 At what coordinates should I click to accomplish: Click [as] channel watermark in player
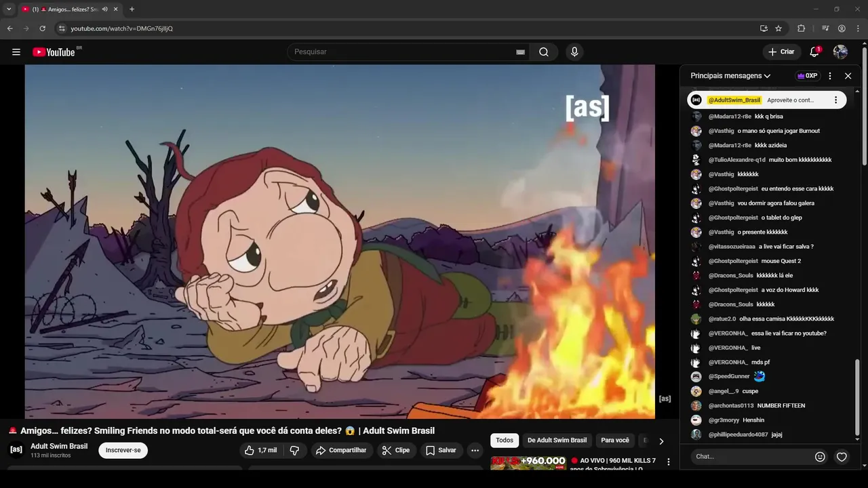pos(665,399)
